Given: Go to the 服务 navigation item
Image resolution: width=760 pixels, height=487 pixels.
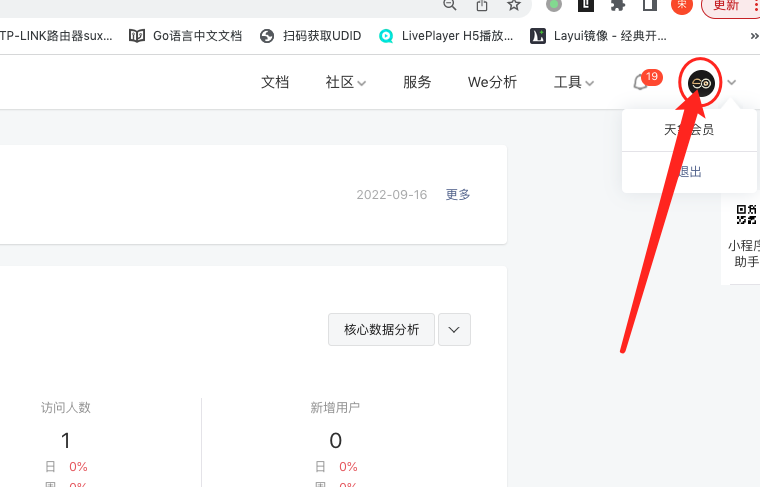Looking at the screenshot, I should [x=417, y=82].
